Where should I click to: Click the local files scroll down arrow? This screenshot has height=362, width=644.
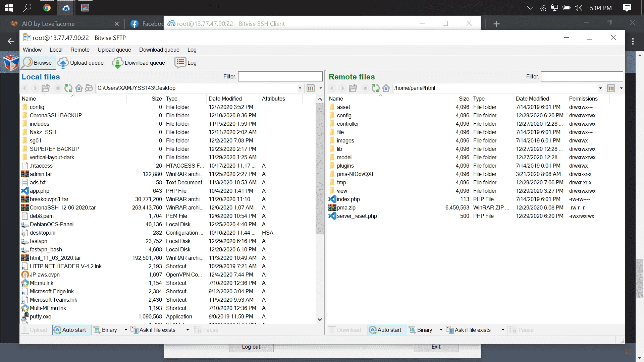pyautogui.click(x=320, y=319)
